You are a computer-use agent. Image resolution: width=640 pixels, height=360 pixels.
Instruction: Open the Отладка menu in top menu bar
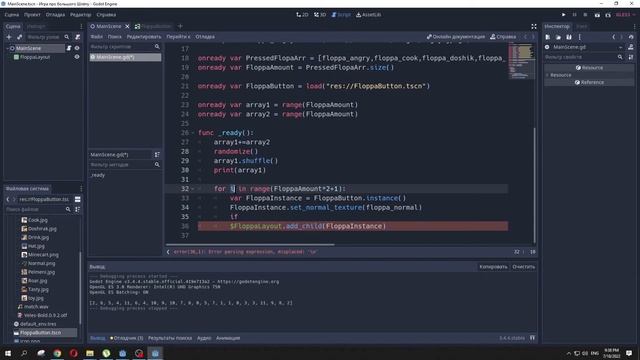pyautogui.click(x=55, y=15)
